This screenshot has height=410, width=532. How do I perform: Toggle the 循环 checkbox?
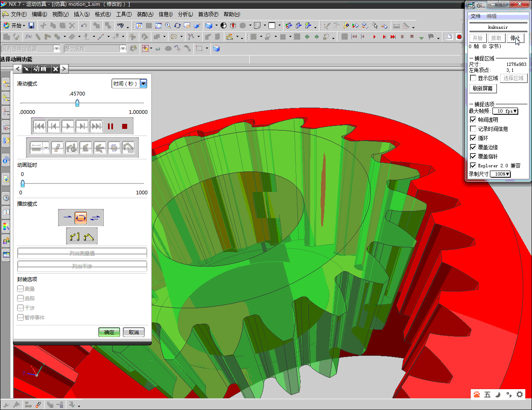point(473,138)
